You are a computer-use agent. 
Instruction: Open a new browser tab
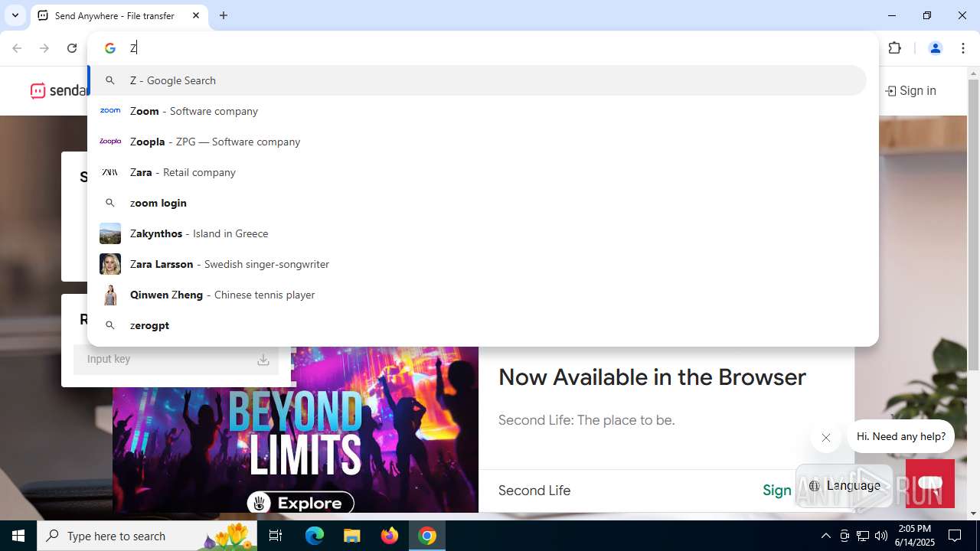224,15
